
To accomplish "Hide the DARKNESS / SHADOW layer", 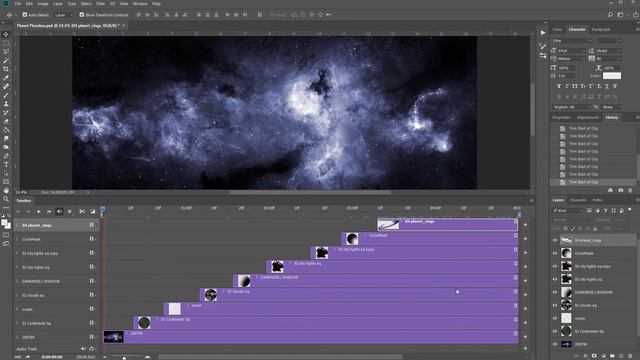I will (x=555, y=292).
